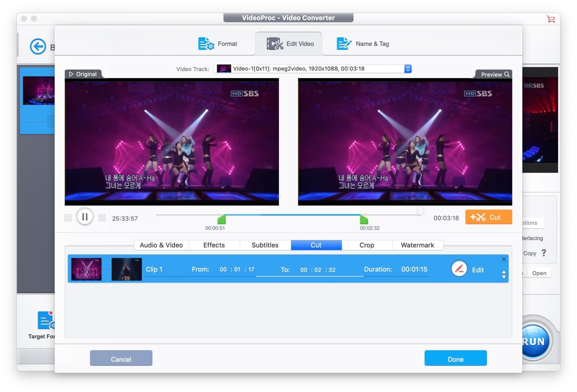The width and height of the screenshot is (577, 392).
Task: Confirm edits with the Done button
Action: coord(455,358)
